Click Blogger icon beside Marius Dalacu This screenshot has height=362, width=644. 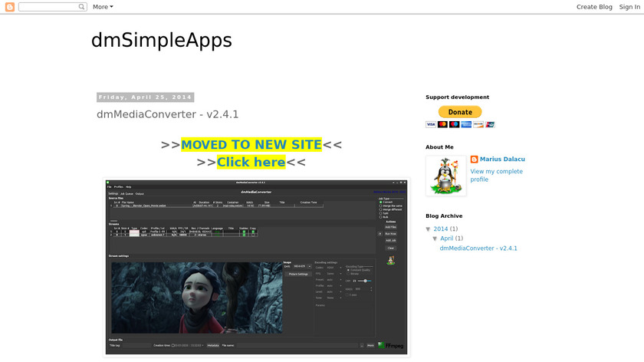coord(474,159)
